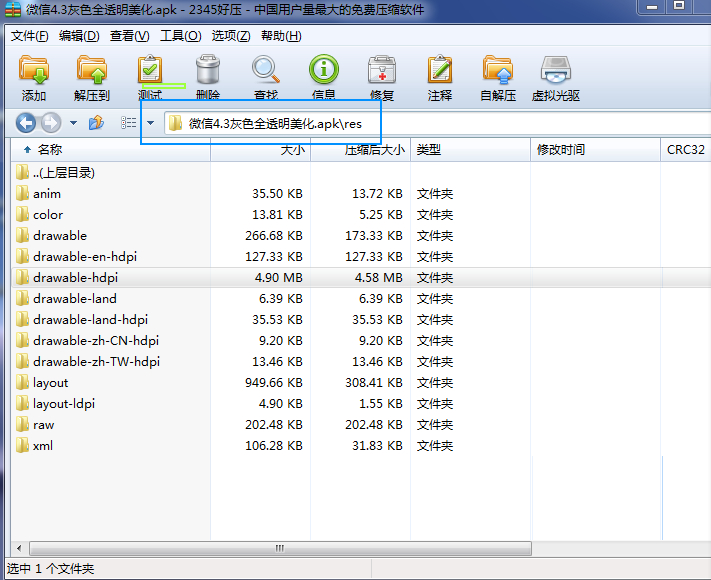Click the 4.58 MB compressed size cell

(x=379, y=278)
